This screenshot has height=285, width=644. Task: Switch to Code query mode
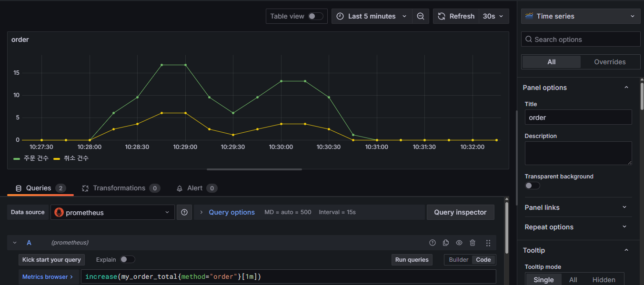point(483,260)
